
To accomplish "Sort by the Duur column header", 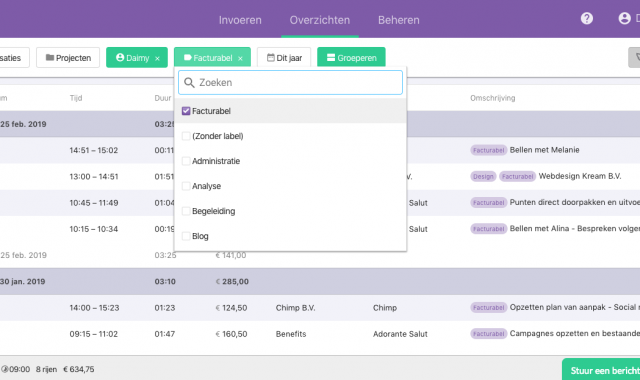I will pyautogui.click(x=162, y=98).
